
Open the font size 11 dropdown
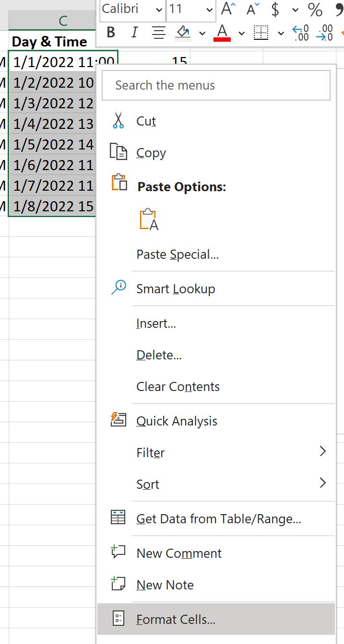pyautogui.click(x=190, y=9)
